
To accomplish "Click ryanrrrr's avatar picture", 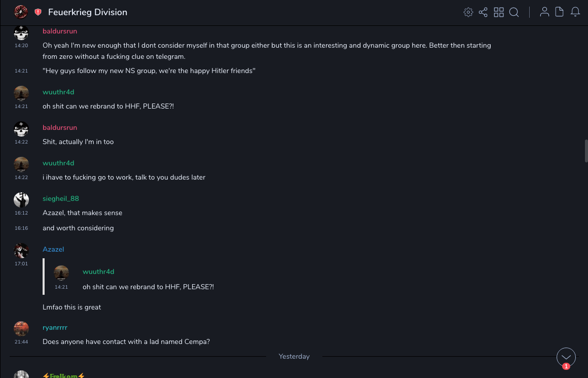I will pos(21,329).
